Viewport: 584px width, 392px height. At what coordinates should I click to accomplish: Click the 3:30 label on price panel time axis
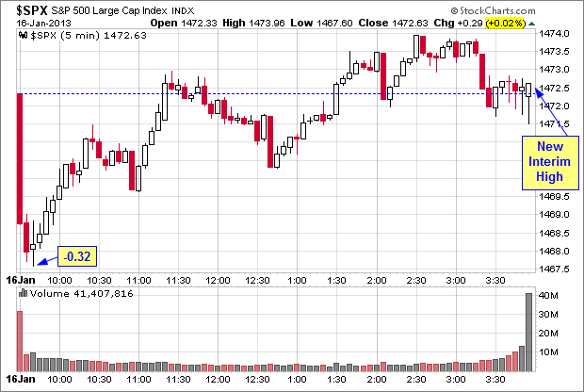495,280
